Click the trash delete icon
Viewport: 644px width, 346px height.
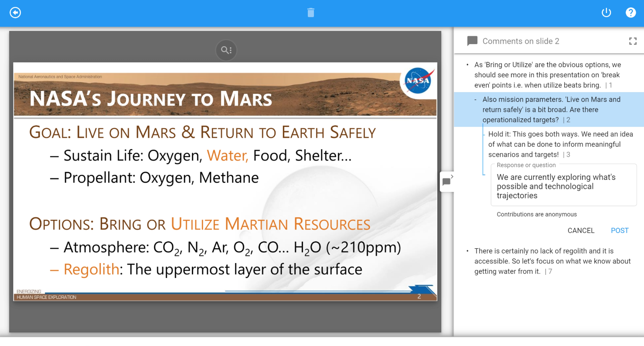(x=310, y=13)
